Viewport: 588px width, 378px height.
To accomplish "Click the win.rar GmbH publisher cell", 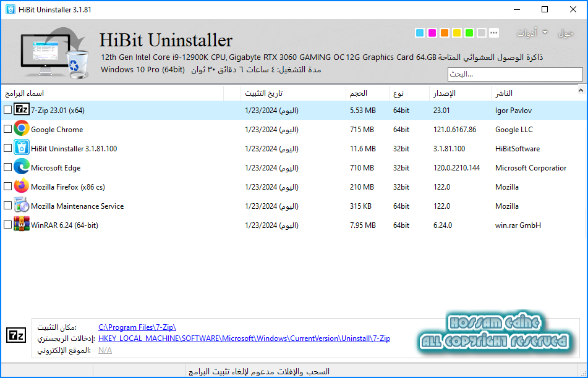I will (518, 225).
